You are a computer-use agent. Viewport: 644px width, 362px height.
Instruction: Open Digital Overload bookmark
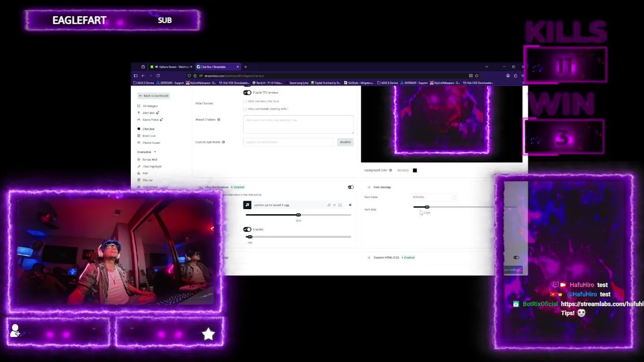click(327, 83)
